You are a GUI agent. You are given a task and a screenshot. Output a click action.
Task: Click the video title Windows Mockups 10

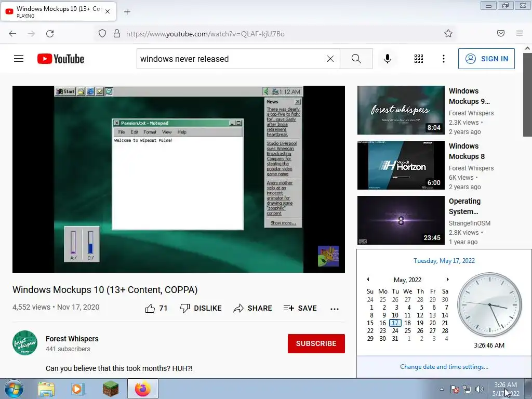105,290
